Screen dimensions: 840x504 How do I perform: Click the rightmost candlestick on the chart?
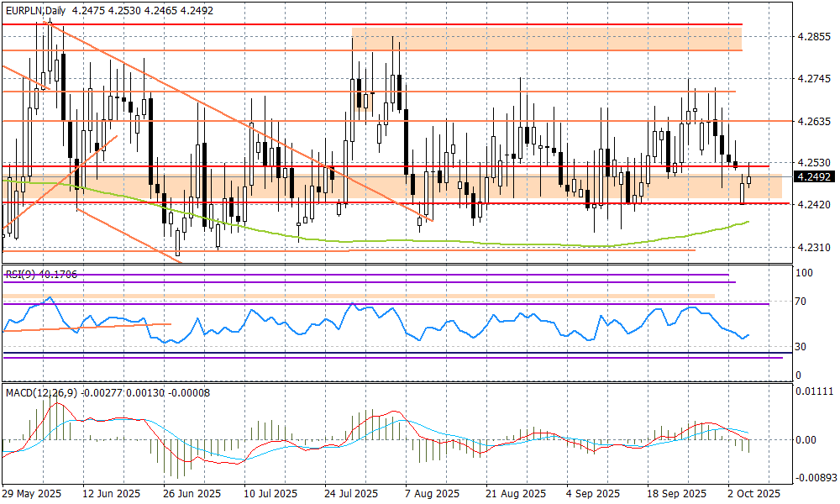pos(748,177)
